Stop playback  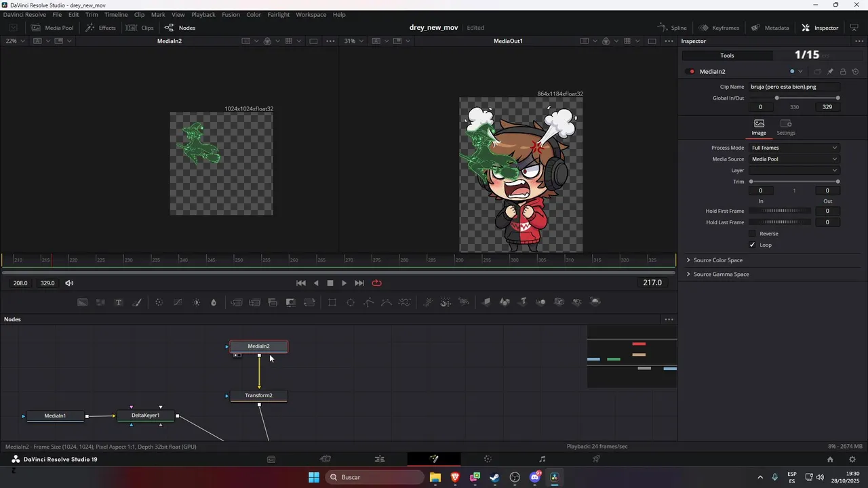[330, 283]
